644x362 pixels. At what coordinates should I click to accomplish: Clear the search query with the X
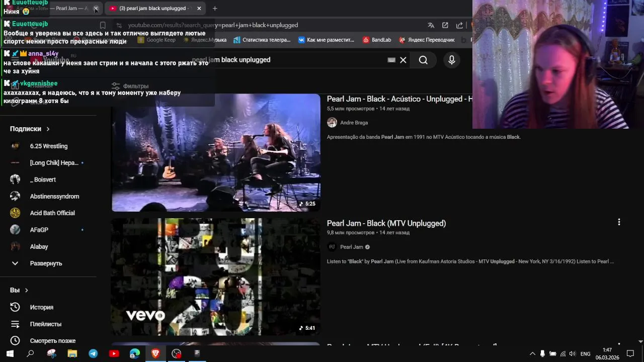point(403,60)
